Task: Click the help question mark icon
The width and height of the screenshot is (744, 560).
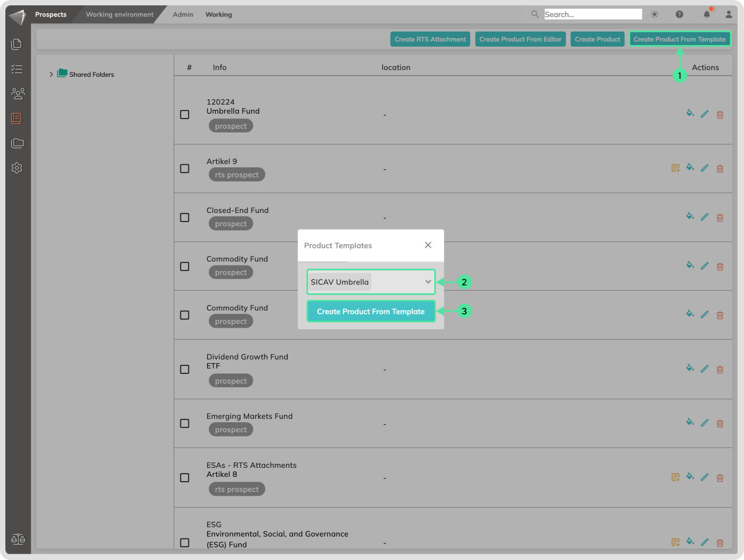Action: [679, 14]
